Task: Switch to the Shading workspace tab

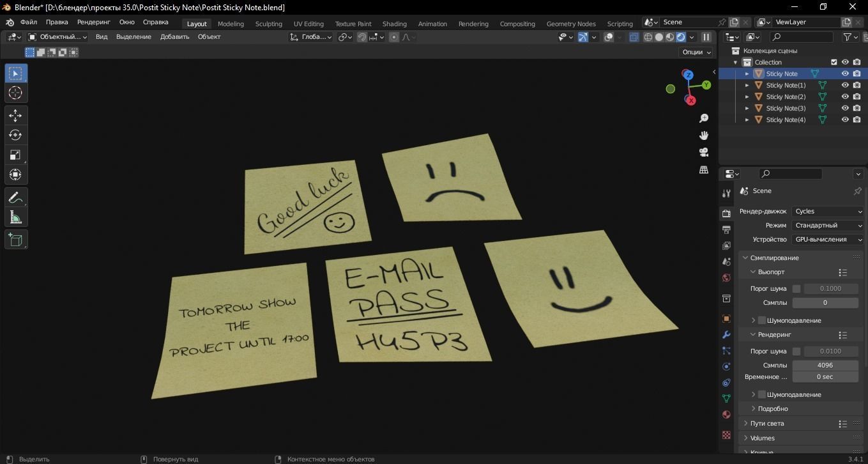Action: pos(394,24)
